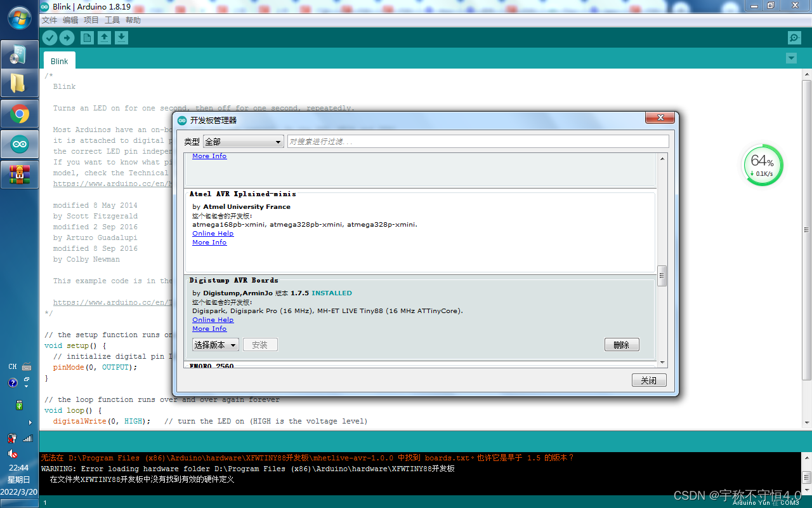812x508 pixels.
Task: Click the Upload arrow toolbar button
Action: (67, 38)
